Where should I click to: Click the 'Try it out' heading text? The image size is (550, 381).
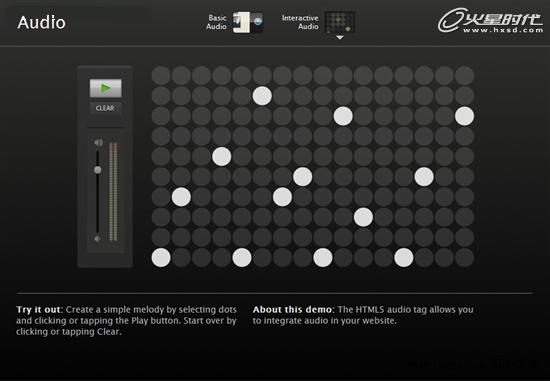click(x=38, y=310)
